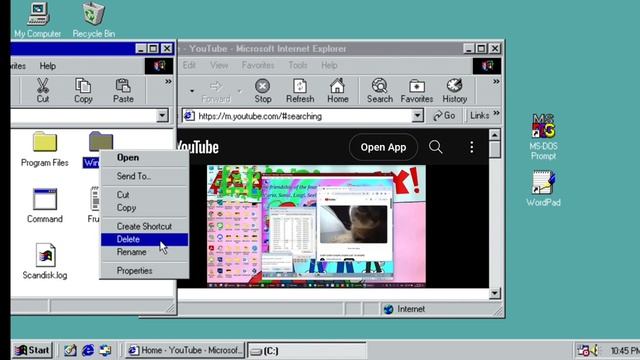Open the View menu in Internet Explorer
The image size is (640, 360).
tap(219, 65)
